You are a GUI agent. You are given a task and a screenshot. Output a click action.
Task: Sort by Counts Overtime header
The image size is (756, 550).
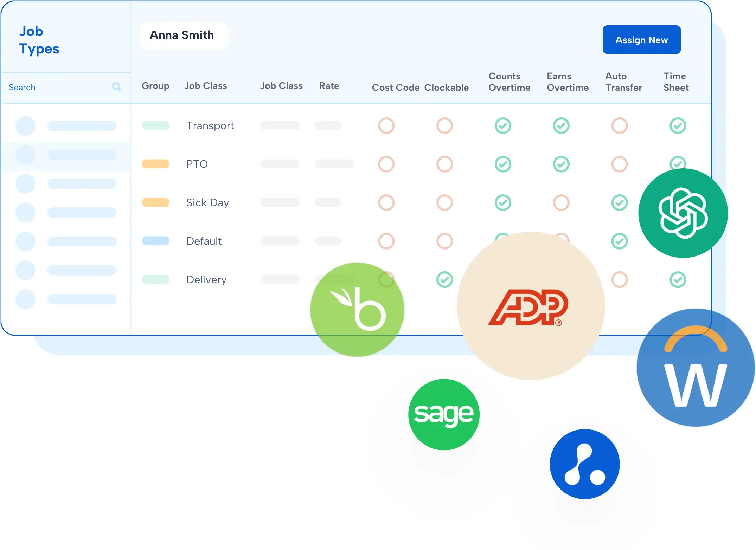pyautogui.click(x=510, y=82)
